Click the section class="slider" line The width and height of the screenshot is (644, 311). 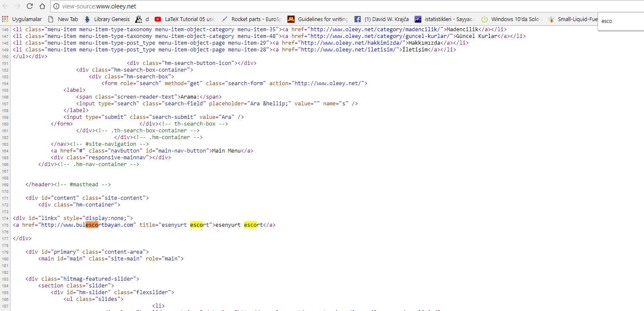[x=76, y=286]
